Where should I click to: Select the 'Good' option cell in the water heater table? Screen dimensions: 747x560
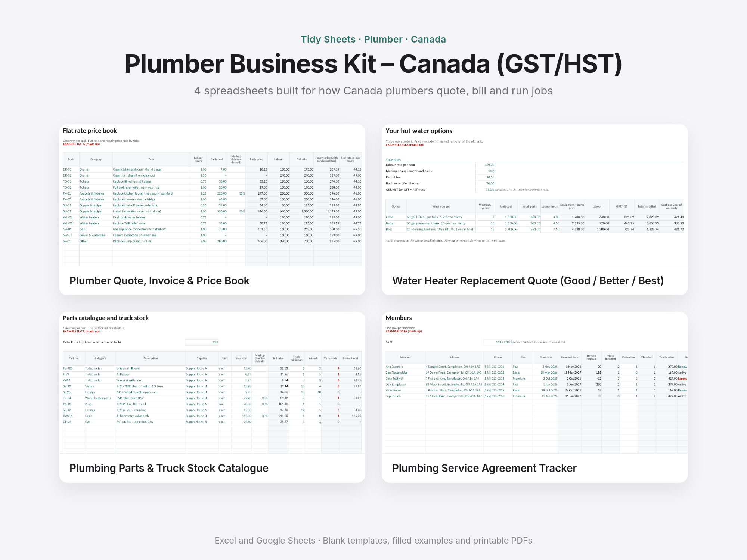(396, 217)
